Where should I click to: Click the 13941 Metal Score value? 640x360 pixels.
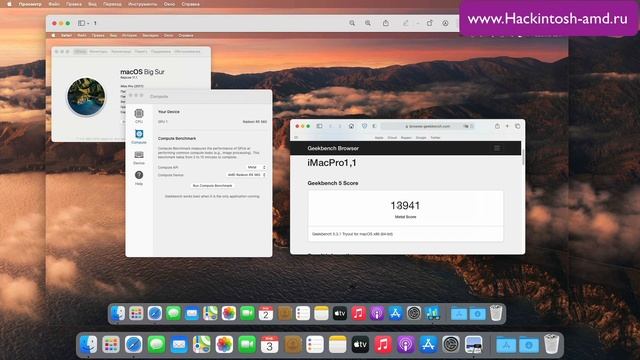point(405,205)
